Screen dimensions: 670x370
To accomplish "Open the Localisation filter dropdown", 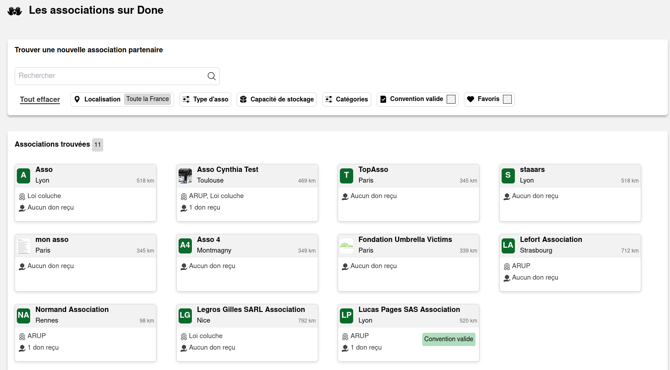I will [x=122, y=99].
